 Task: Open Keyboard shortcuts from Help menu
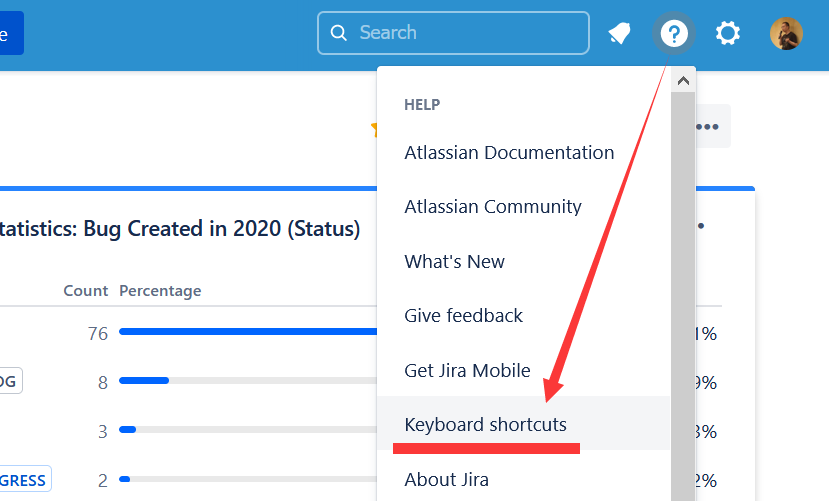point(523,424)
